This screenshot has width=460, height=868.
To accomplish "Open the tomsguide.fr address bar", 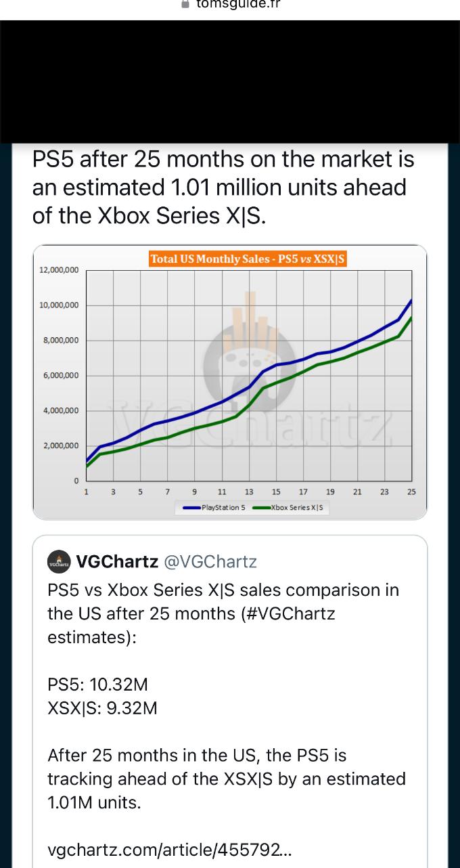I will [230, 5].
